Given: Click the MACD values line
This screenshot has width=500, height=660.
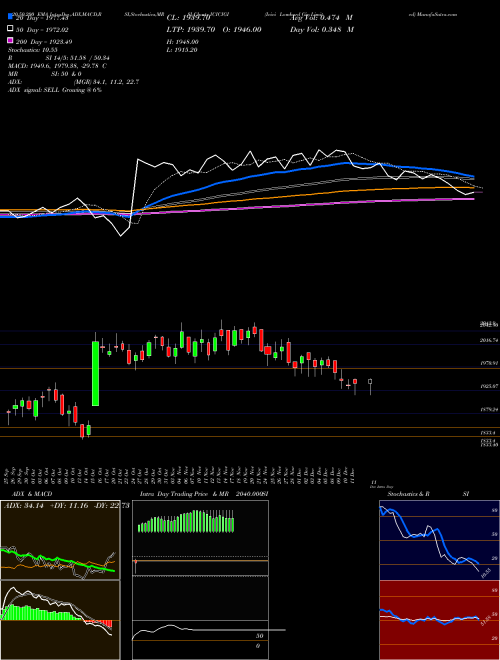Looking at the screenshot, I should [x=57, y=66].
